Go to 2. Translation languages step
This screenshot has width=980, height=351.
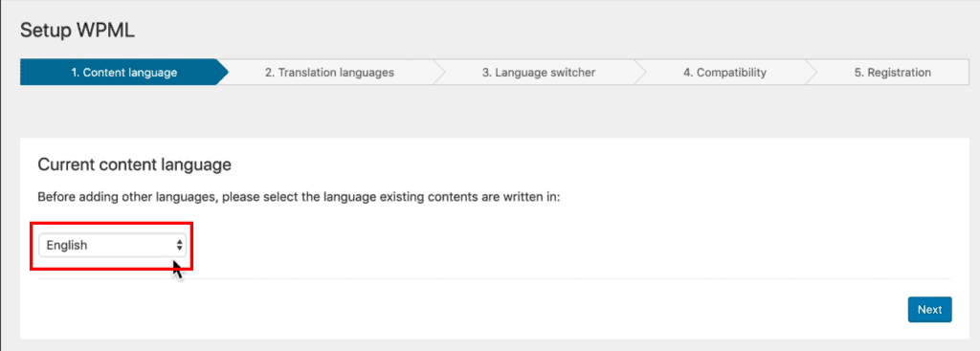(x=329, y=73)
